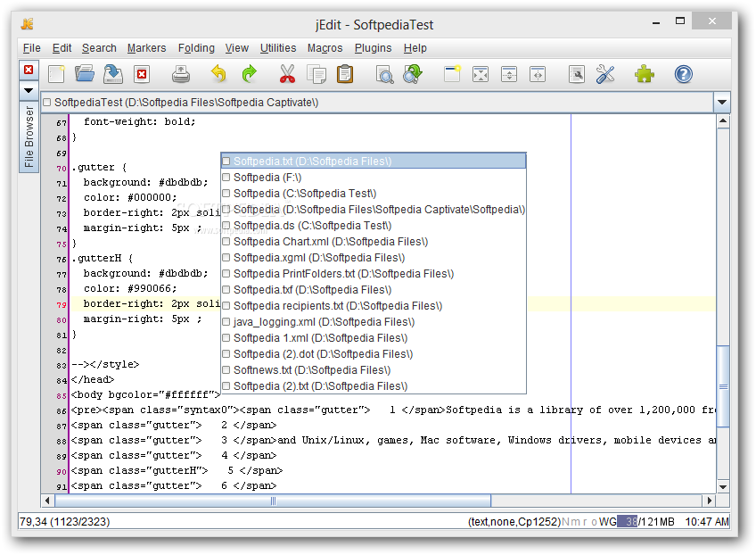Print the current buffer
The image size is (756, 555).
click(x=181, y=74)
